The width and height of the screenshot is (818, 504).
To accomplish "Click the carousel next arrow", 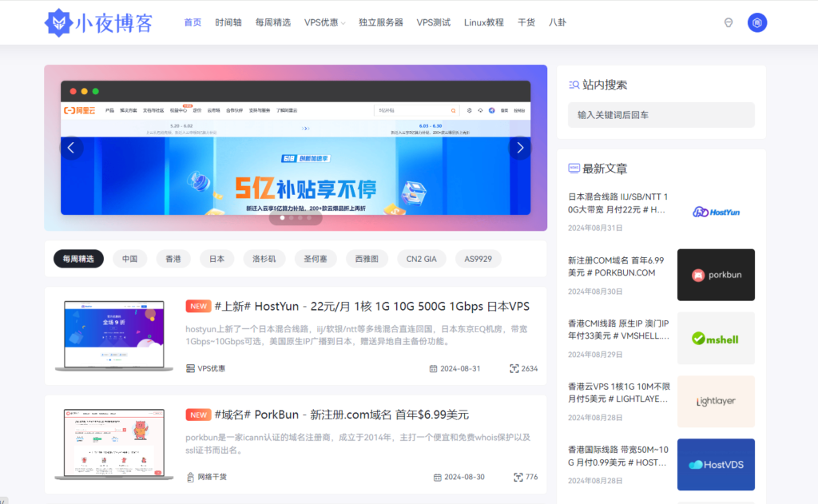I will (520, 147).
